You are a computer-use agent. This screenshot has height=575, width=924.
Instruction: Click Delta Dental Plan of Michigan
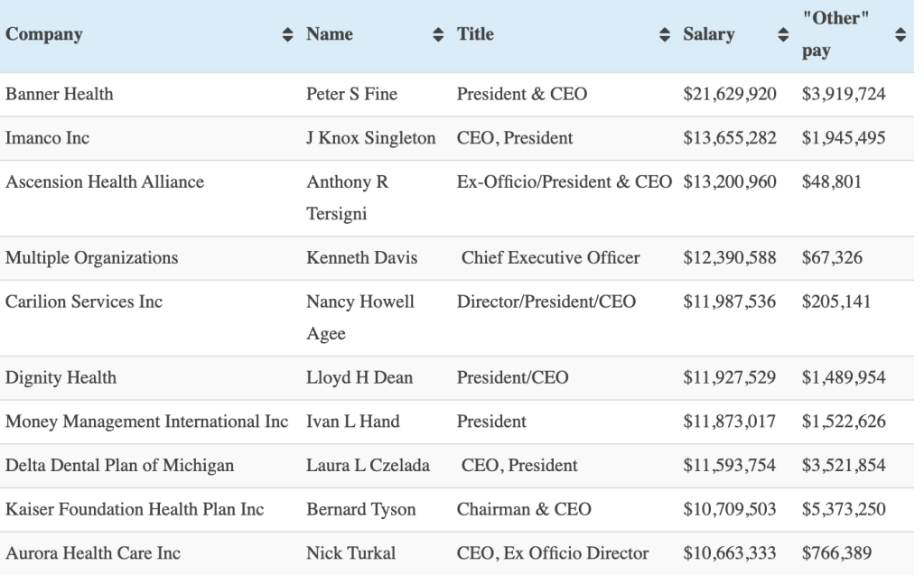[x=119, y=466]
